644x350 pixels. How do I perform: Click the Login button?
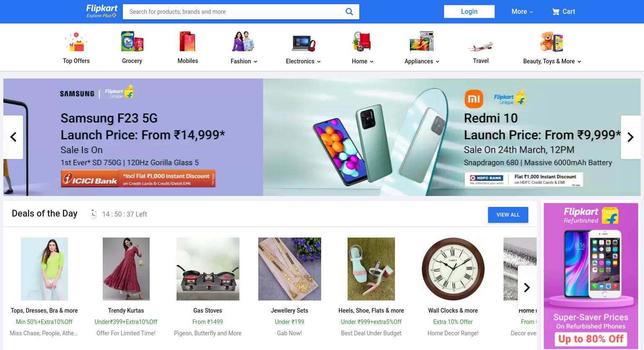pyautogui.click(x=469, y=11)
